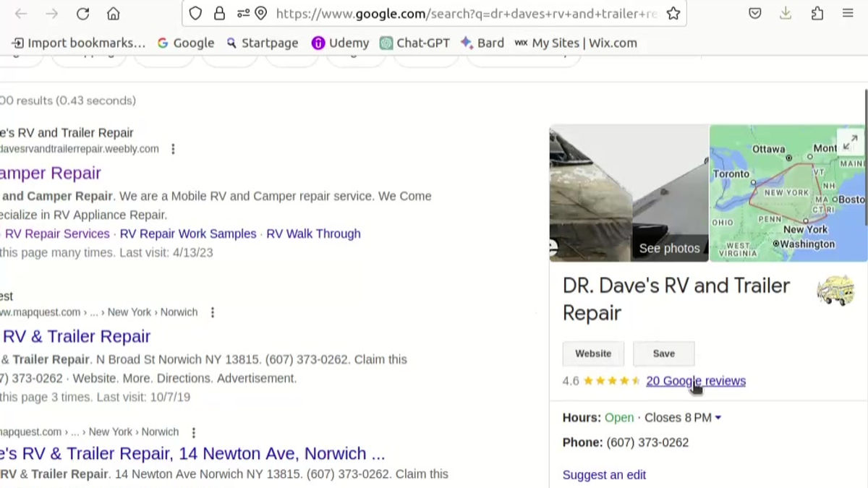This screenshot has width=868, height=488.
Task: Open RV Repair Work Samples sitelink
Action: click(188, 234)
